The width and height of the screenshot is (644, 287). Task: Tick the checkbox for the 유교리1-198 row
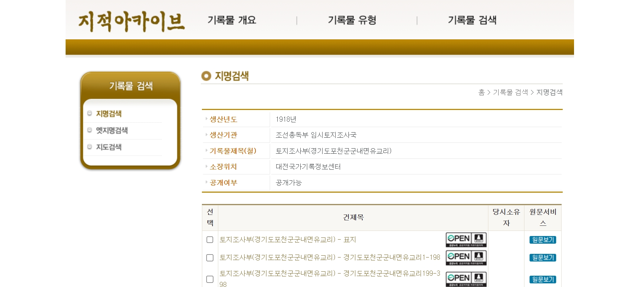[x=210, y=257]
